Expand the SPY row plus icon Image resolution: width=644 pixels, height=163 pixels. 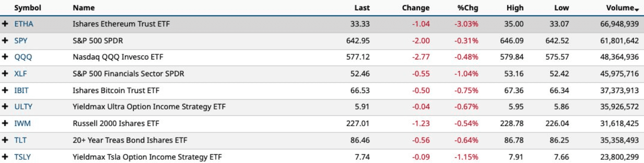tap(5, 41)
